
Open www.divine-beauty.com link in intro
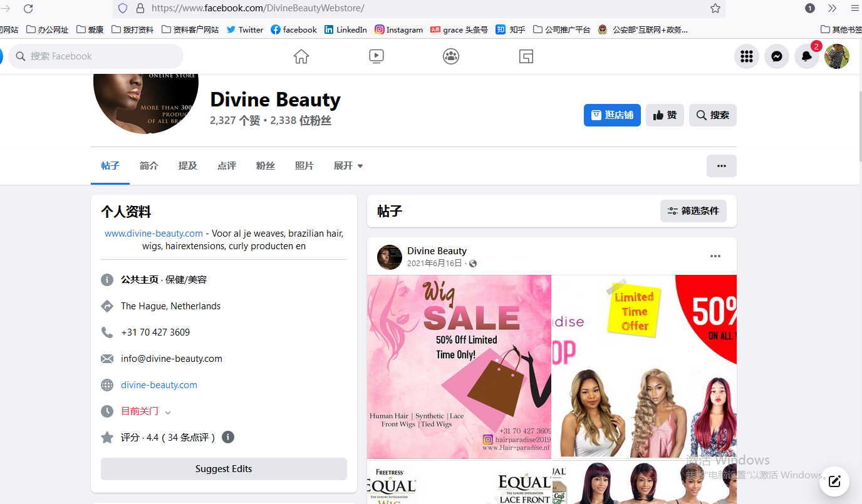tap(153, 234)
